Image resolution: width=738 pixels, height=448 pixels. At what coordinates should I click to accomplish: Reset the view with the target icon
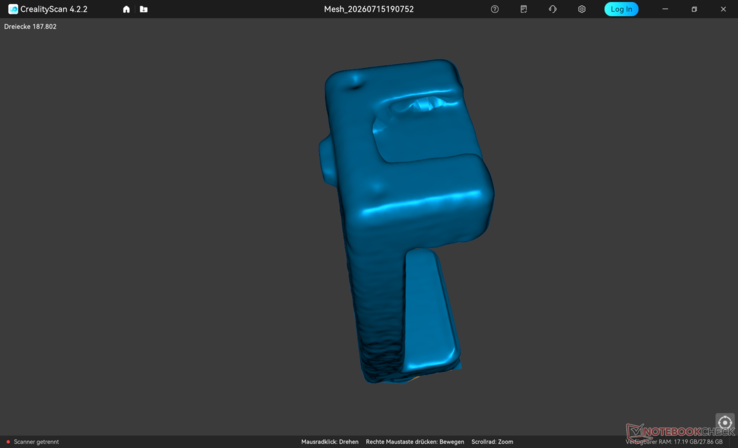point(725,422)
